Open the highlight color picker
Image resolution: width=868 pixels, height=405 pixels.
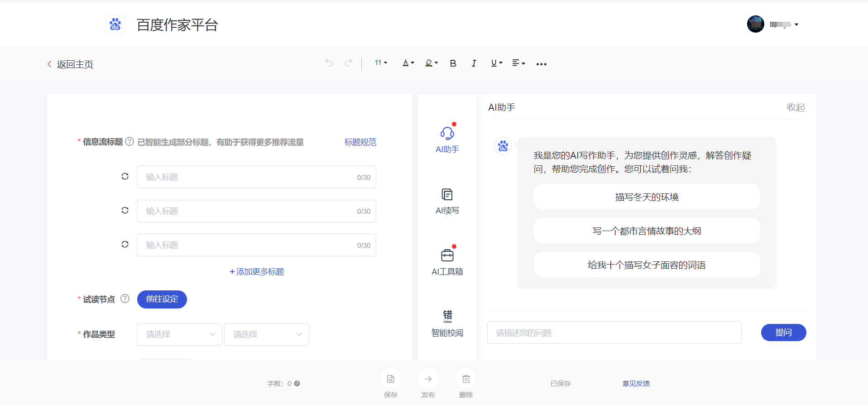pos(431,63)
